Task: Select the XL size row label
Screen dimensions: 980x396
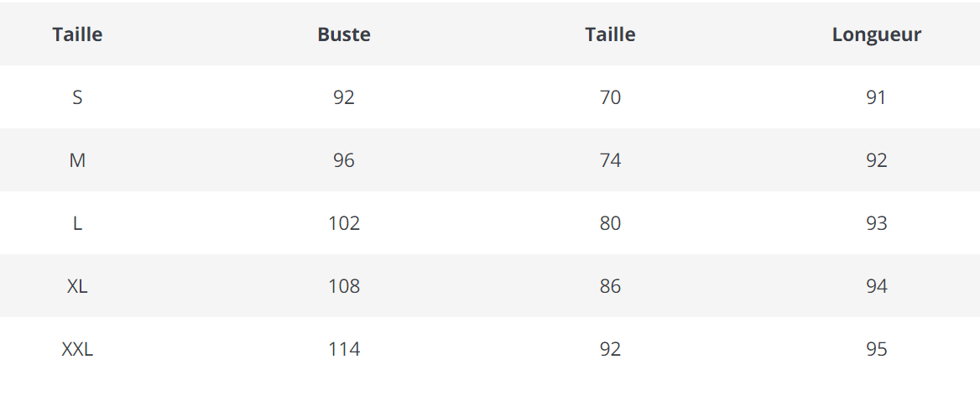Action: (77, 286)
